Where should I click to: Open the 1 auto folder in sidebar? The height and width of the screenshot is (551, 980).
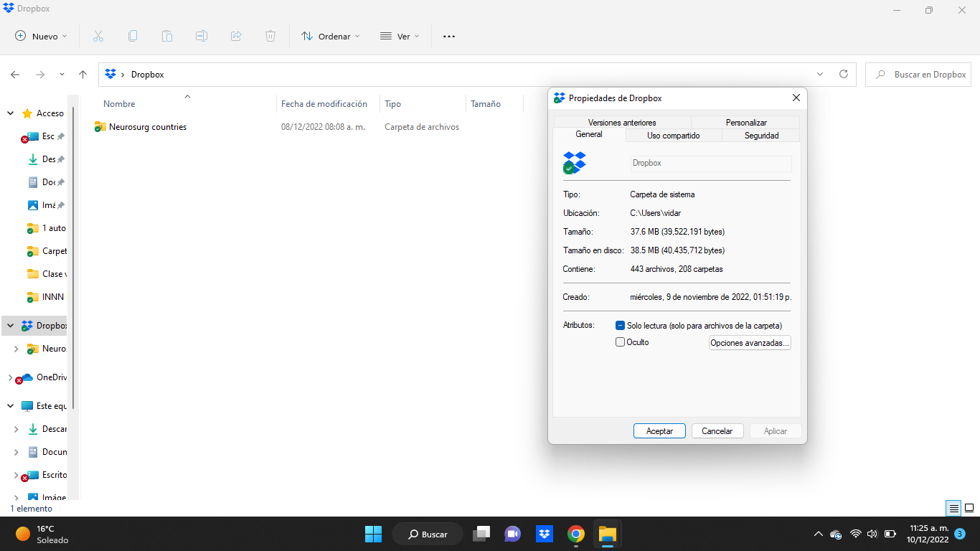[46, 228]
